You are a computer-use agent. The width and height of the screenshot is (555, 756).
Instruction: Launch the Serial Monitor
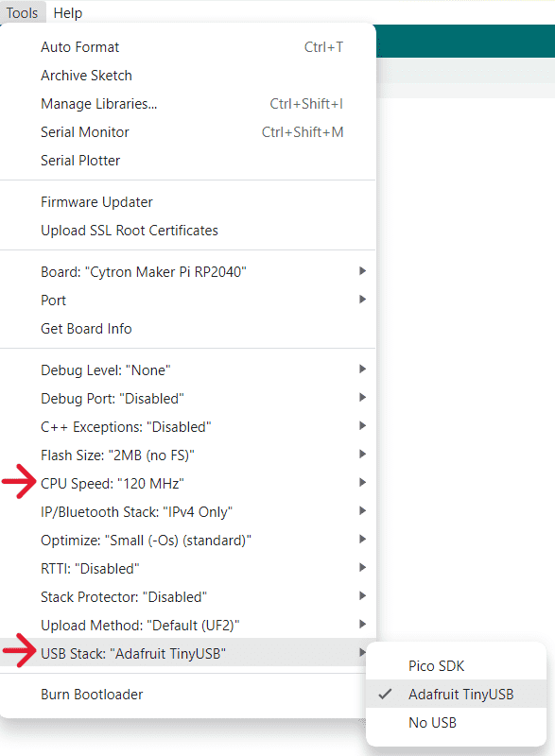[x=187, y=132]
